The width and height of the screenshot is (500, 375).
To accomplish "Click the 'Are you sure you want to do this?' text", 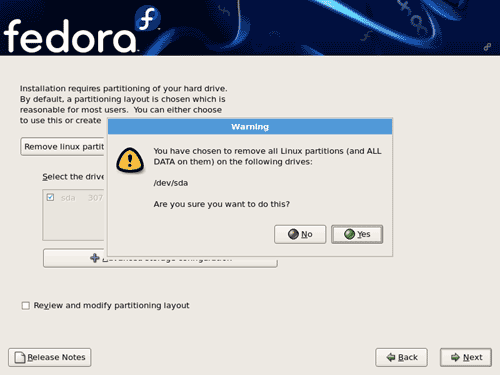I will tap(222, 204).
